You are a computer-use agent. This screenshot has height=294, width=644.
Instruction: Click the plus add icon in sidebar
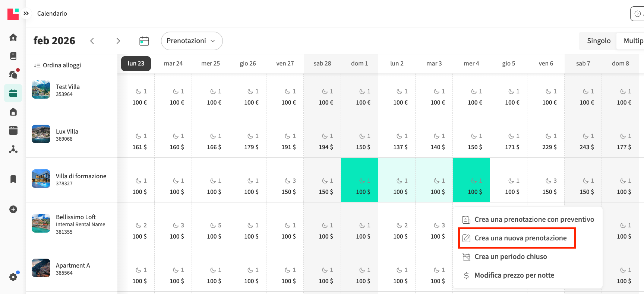point(13,210)
